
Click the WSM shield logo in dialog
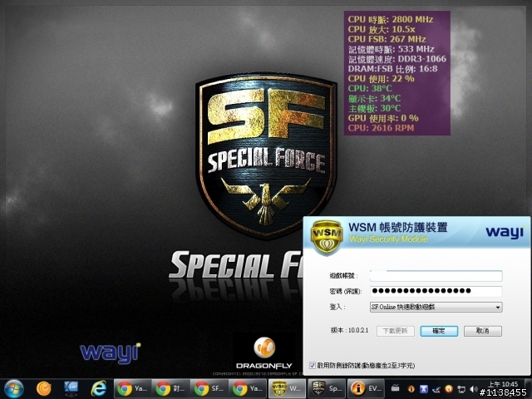click(x=327, y=237)
